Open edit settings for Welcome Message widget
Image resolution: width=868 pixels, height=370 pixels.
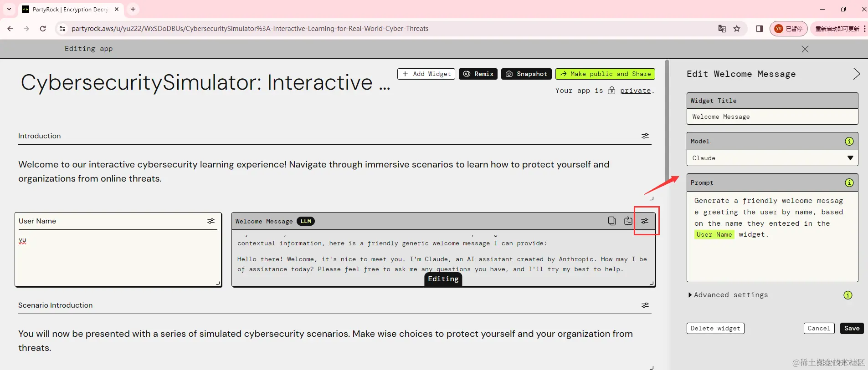645,221
